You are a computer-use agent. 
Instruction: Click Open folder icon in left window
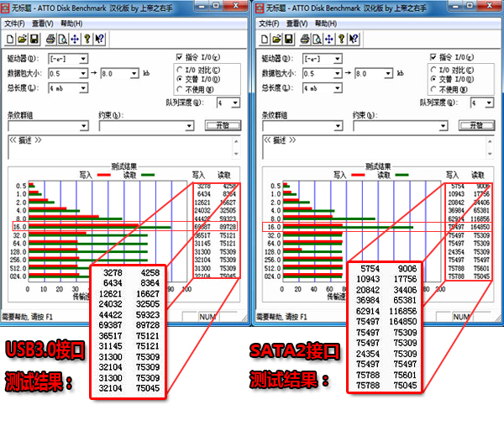tap(22, 39)
